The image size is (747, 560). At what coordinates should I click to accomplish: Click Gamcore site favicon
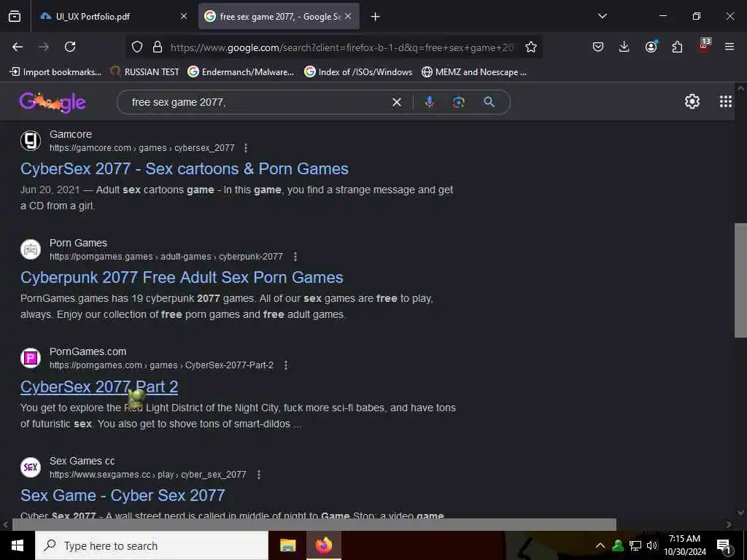31,141
